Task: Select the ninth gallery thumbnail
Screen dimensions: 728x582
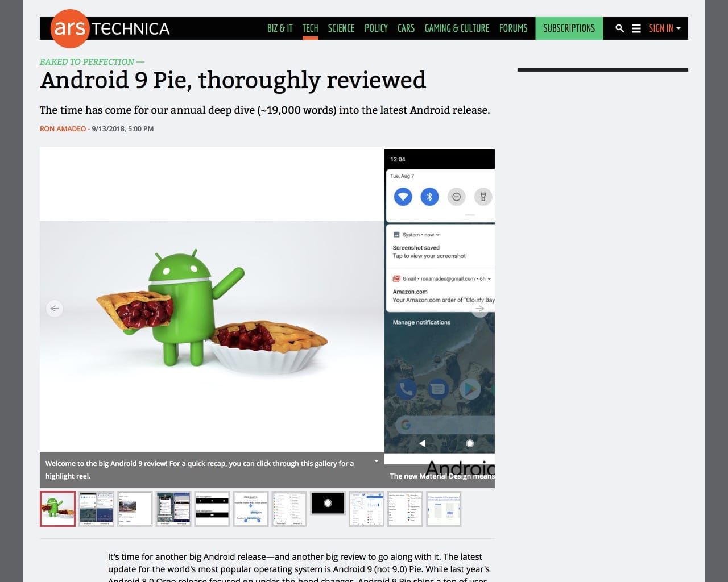Action: (367, 509)
